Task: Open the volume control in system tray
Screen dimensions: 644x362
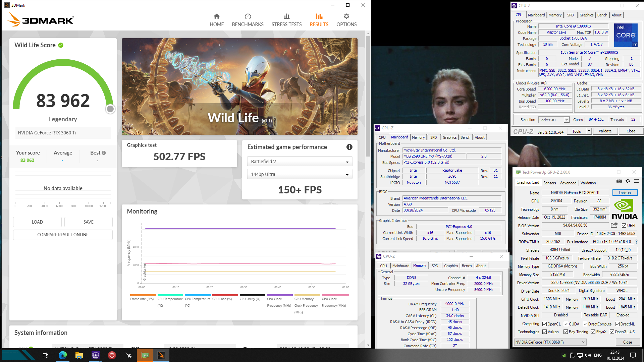Action: pos(588,355)
